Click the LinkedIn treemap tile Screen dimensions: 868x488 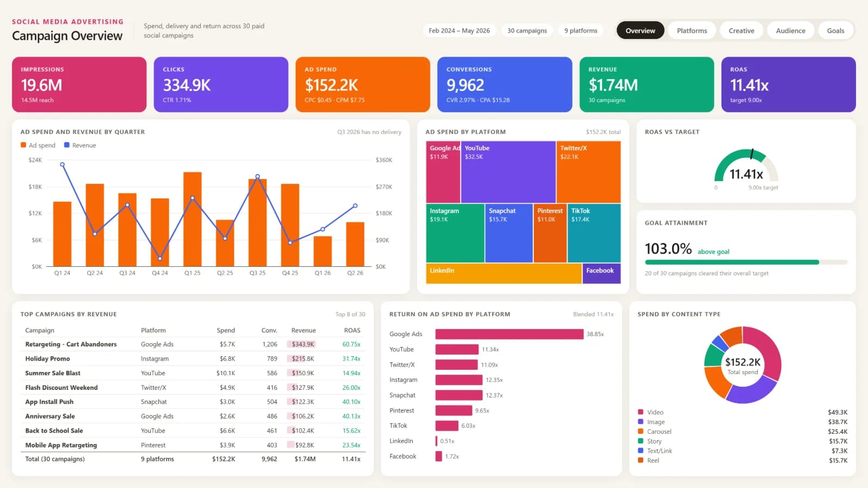504,273
